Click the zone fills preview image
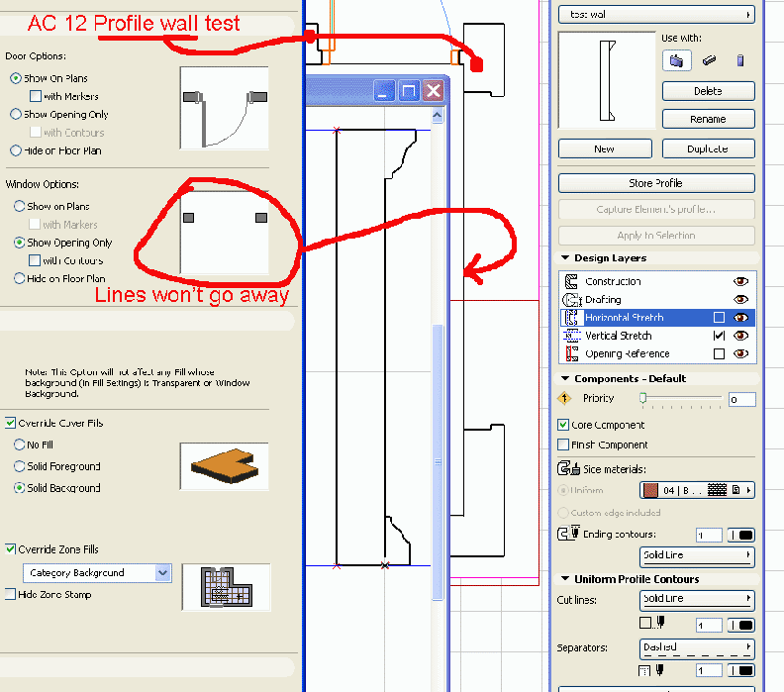The image size is (784, 692). [x=226, y=587]
